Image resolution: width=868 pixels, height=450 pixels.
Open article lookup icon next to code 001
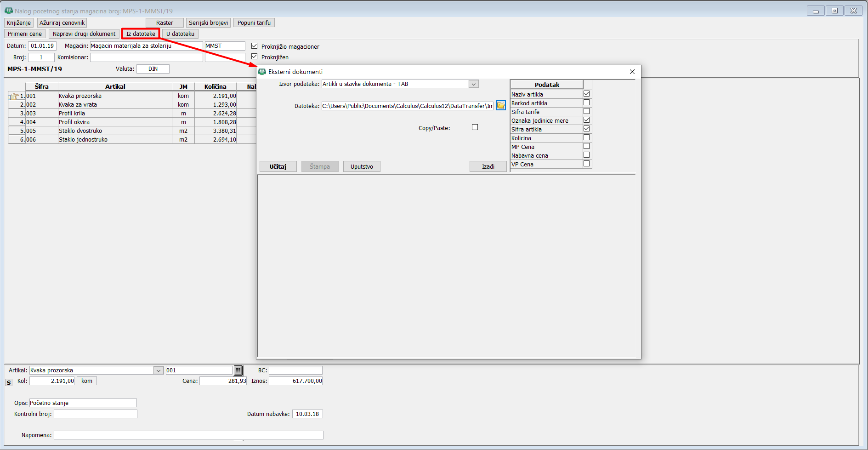238,370
